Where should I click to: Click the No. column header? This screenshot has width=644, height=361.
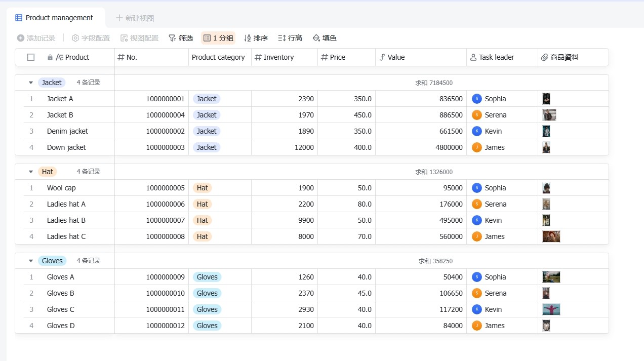(151, 57)
